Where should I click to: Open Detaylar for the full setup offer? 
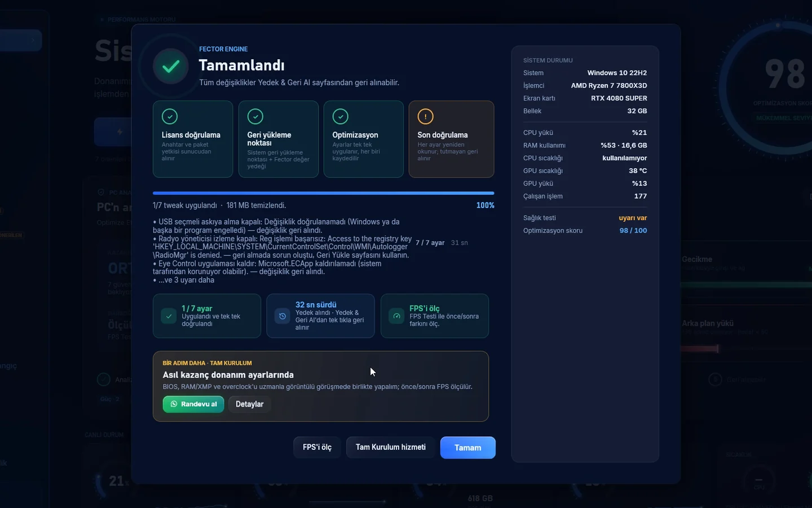250,404
